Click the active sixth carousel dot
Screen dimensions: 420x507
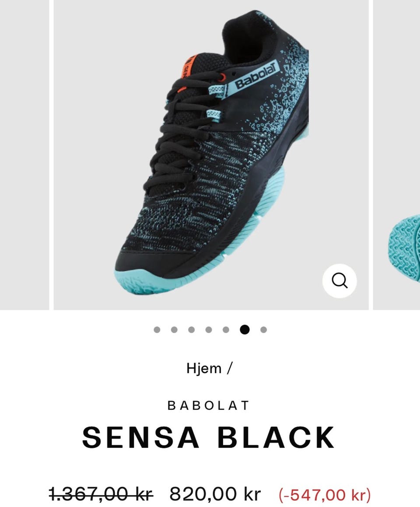click(x=245, y=329)
